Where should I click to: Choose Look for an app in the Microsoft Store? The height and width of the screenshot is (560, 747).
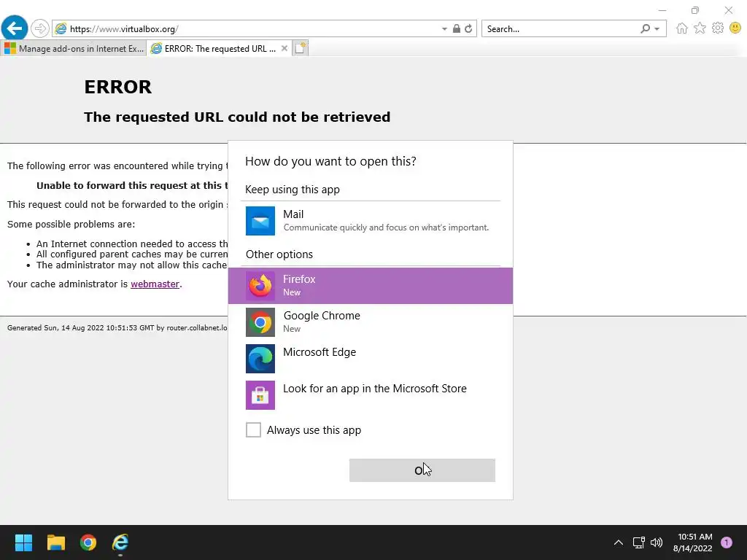pyautogui.click(x=371, y=395)
